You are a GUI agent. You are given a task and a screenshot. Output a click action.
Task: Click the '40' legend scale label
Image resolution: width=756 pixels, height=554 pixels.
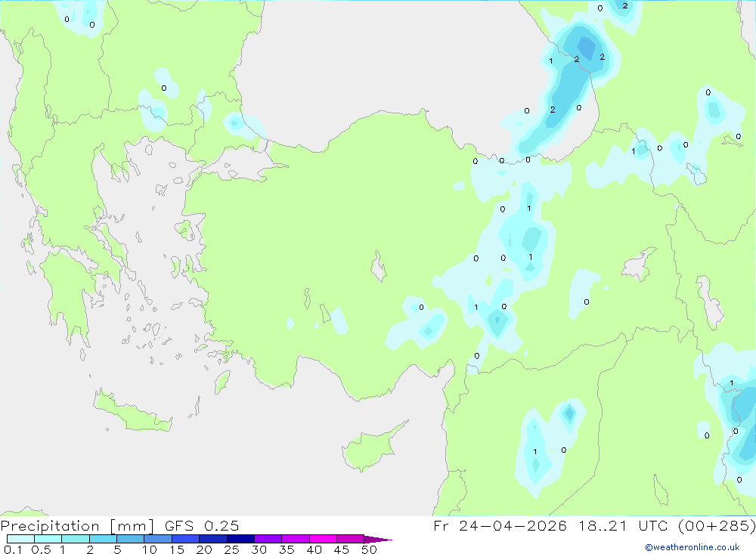click(x=314, y=549)
